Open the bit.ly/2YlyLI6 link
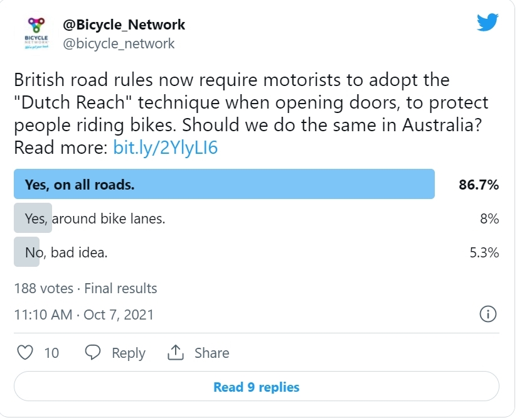The height and width of the screenshot is (420, 517). (165, 148)
